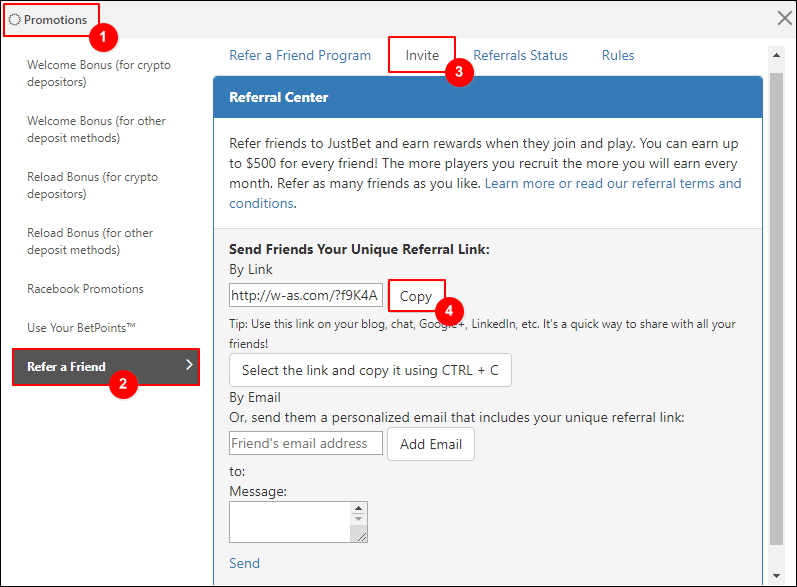The image size is (797, 587).
Task: Open Reload Bonus for crypto depositors
Action: point(93,185)
